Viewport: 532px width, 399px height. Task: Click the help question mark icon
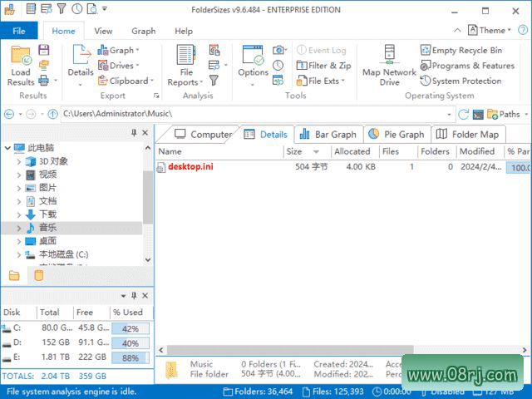click(x=523, y=30)
